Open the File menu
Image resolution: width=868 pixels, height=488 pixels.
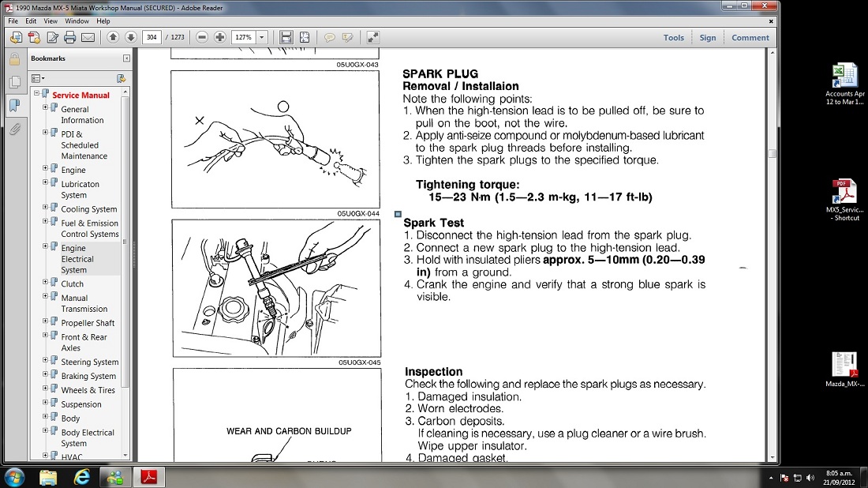pos(13,21)
